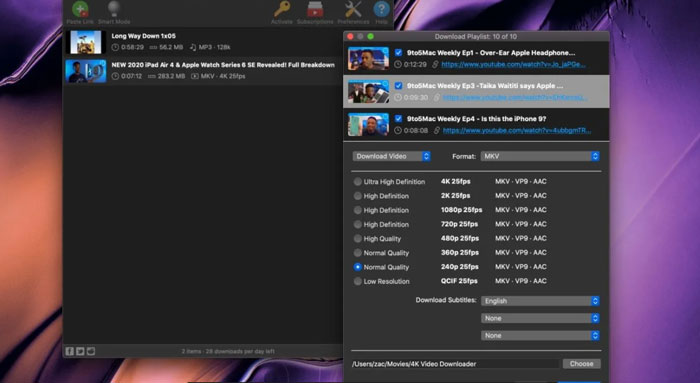
Task: Toggle the Smart Mode lightbulb icon
Action: (x=114, y=8)
